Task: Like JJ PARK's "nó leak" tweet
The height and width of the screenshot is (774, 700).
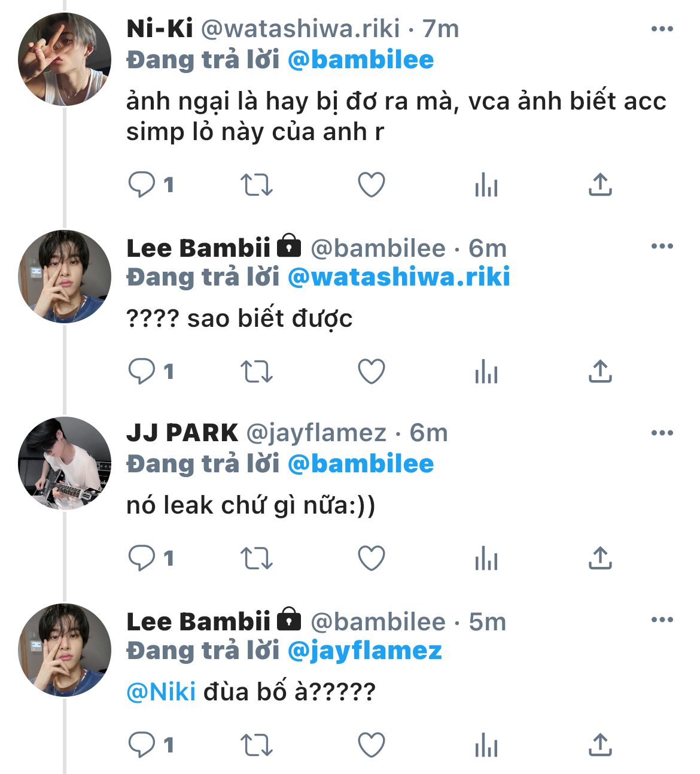Action: point(371,559)
